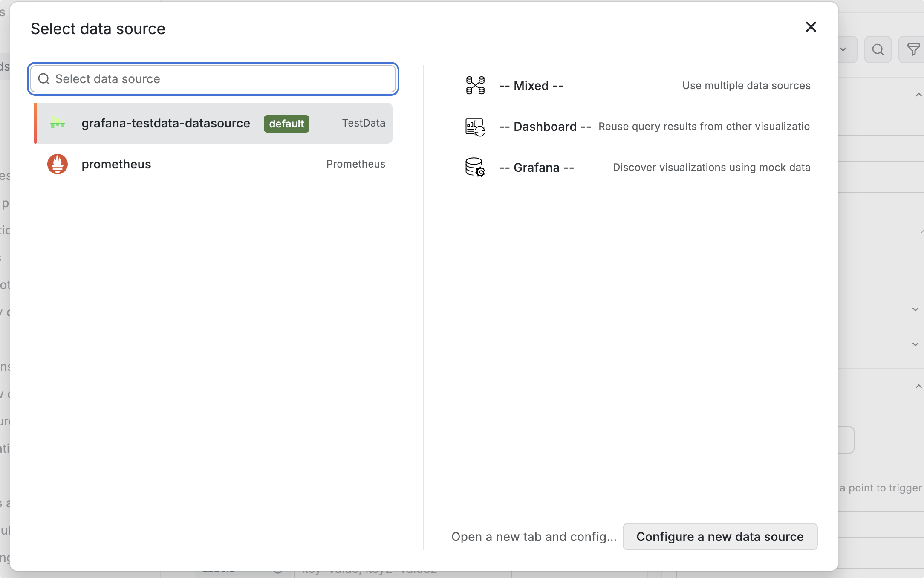Click the Dashboard data source icon
Viewport: 924px width, 578px height.
click(475, 127)
